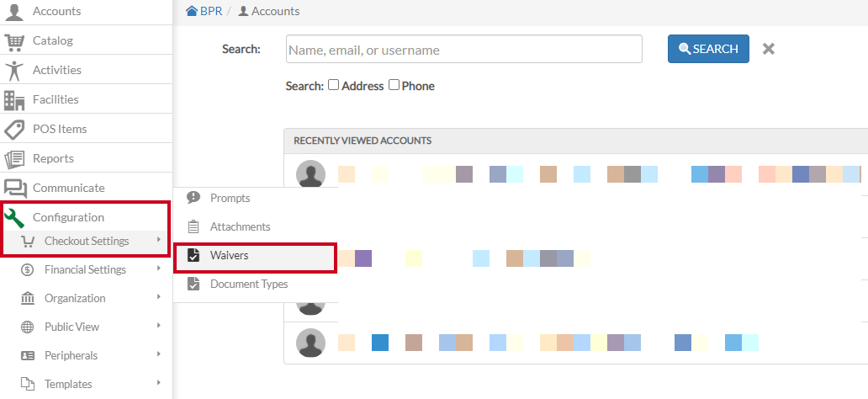Click the Checkout Settings cart icon
Screen dimensions: 868x399
[27, 241]
